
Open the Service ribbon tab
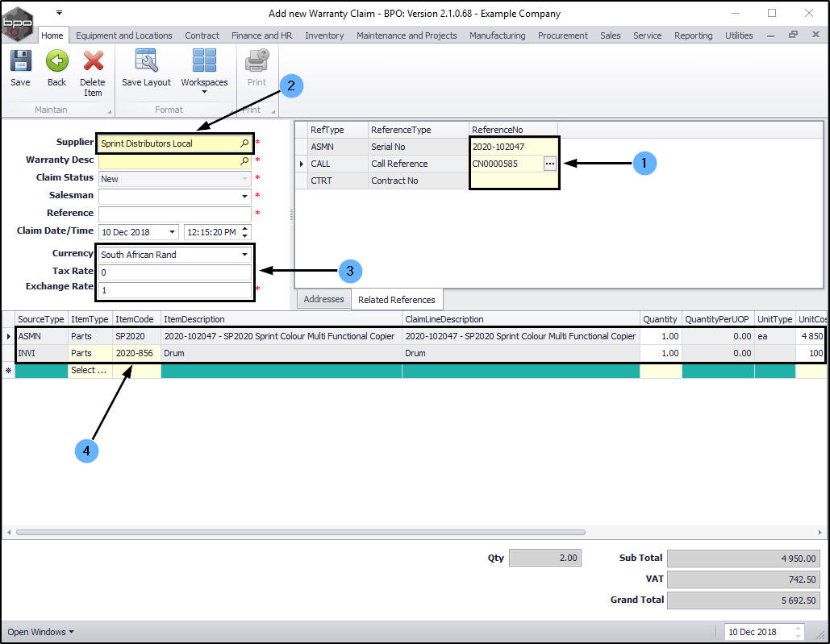click(x=647, y=35)
